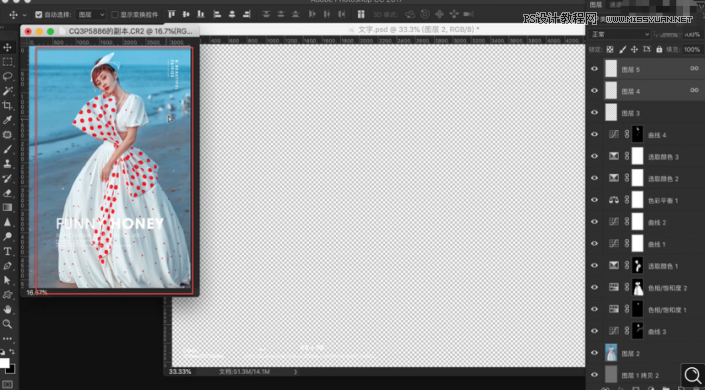
Task: Select the History Brush tool
Action: point(8,178)
